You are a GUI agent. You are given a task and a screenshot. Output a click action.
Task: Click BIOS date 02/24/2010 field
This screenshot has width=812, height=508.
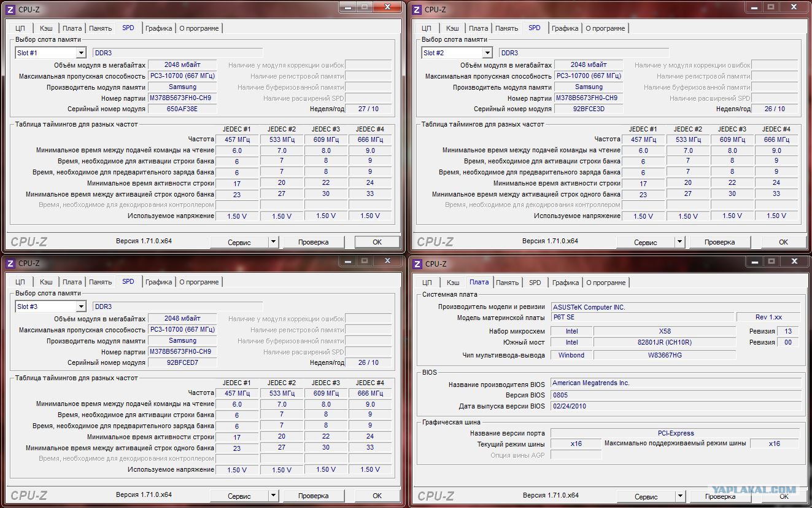point(675,406)
